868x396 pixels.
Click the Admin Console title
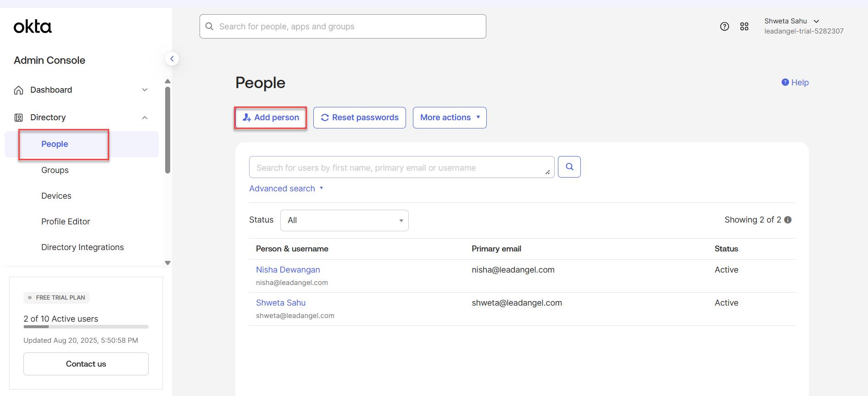50,61
